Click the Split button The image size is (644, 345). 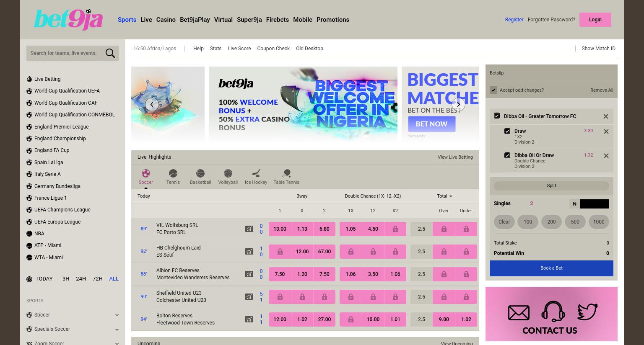(x=551, y=185)
